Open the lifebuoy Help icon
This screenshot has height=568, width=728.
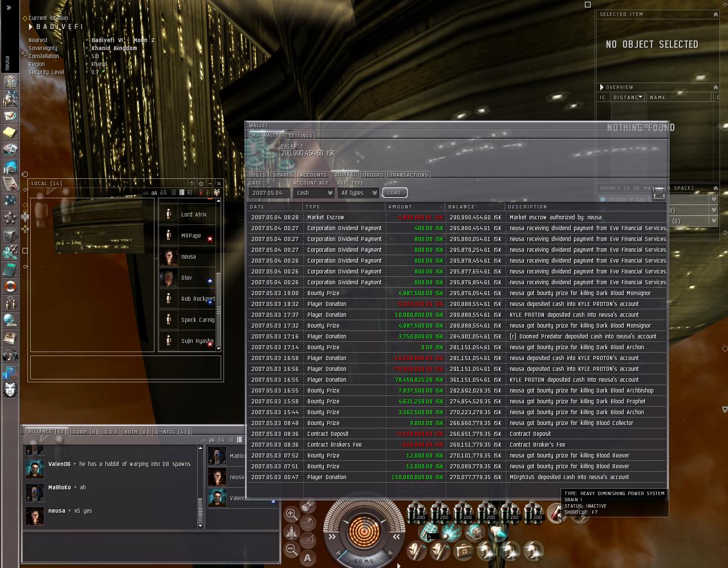point(10,287)
